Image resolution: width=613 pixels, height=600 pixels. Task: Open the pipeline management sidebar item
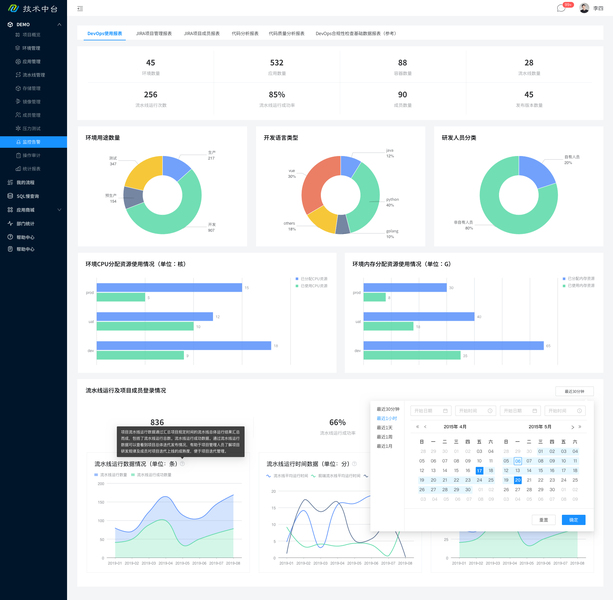click(34, 75)
